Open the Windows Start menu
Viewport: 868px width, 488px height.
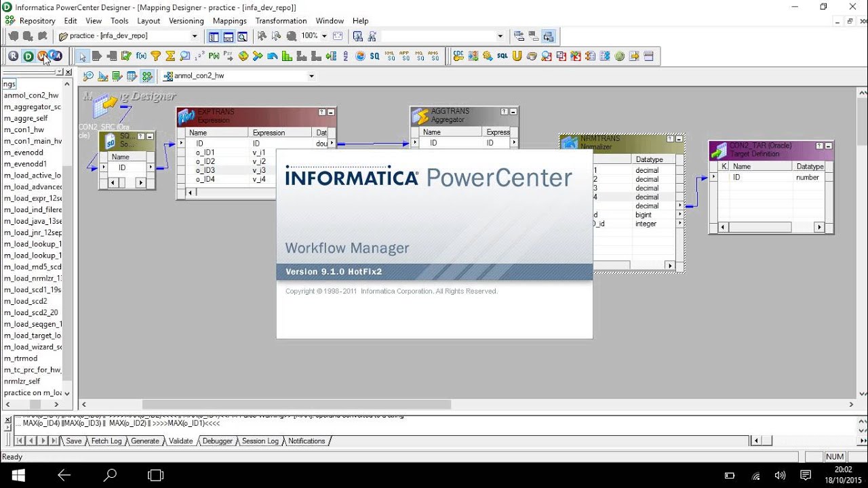(x=18, y=474)
